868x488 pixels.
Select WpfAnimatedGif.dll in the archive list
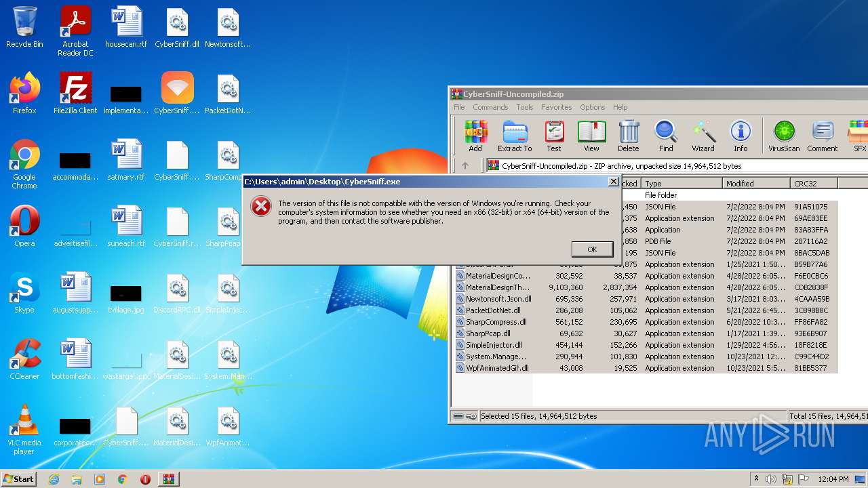pyautogui.click(x=646, y=368)
